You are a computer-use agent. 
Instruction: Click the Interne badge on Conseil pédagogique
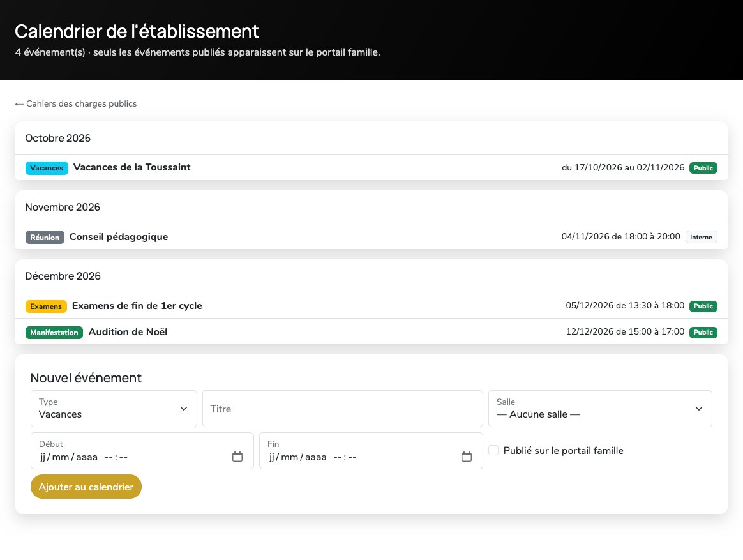click(x=701, y=237)
